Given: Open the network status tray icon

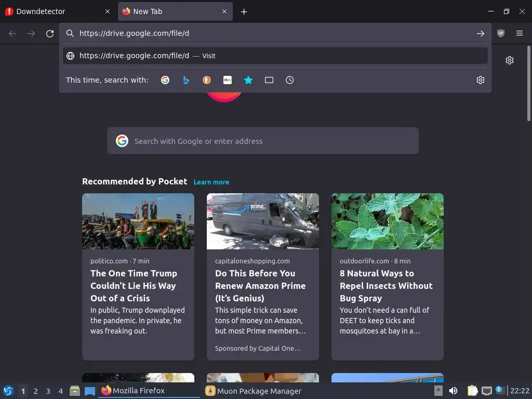Looking at the screenshot, I should pyautogui.click(x=486, y=391).
